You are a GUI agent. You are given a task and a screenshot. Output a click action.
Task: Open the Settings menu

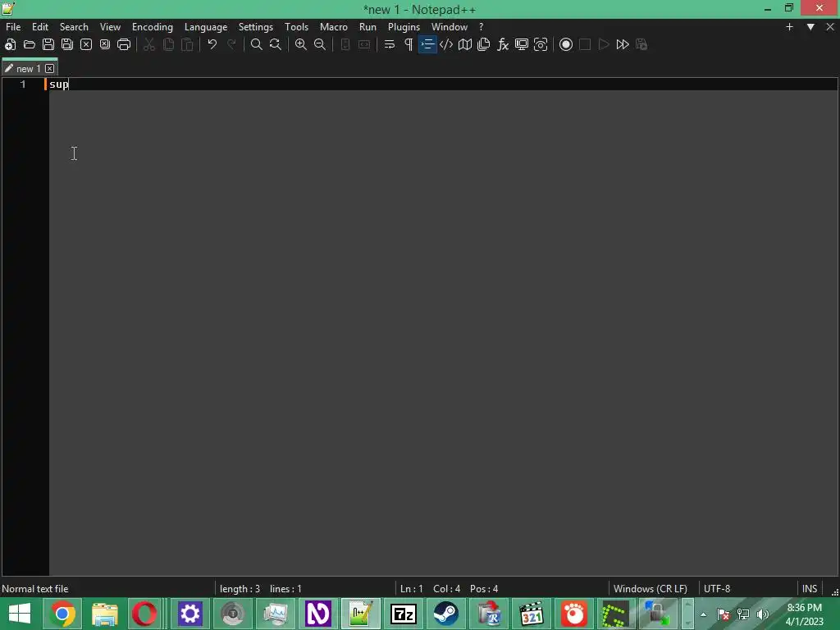point(256,27)
